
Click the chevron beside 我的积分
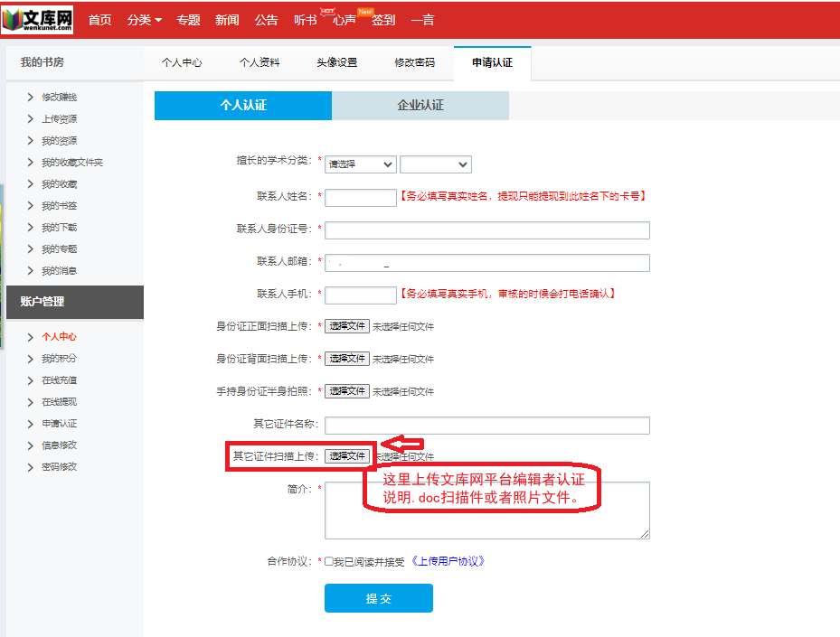tap(31, 358)
